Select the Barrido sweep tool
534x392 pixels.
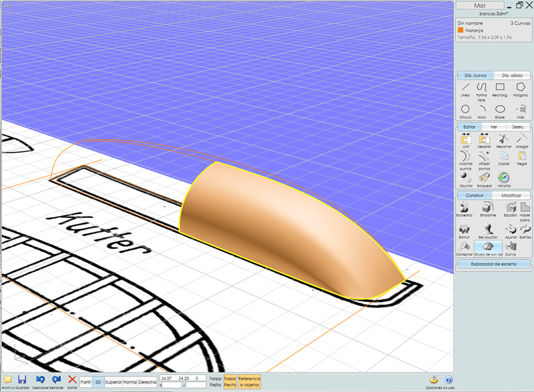coord(525,231)
